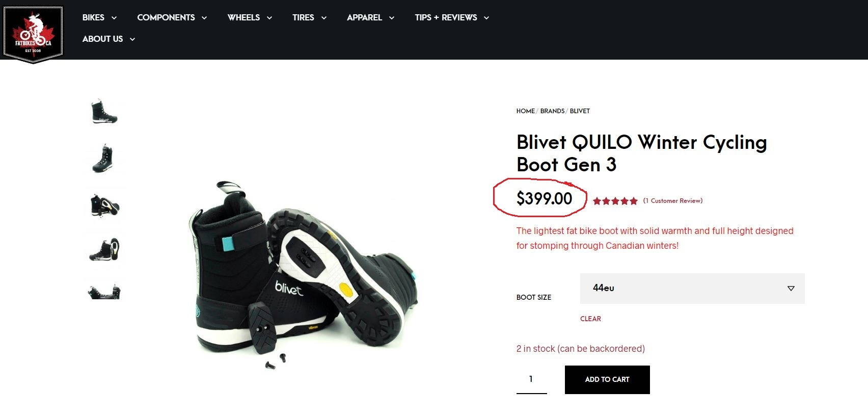Expand the Bikes menu chevron
Viewport: 868px width, 415px height.
(x=114, y=18)
